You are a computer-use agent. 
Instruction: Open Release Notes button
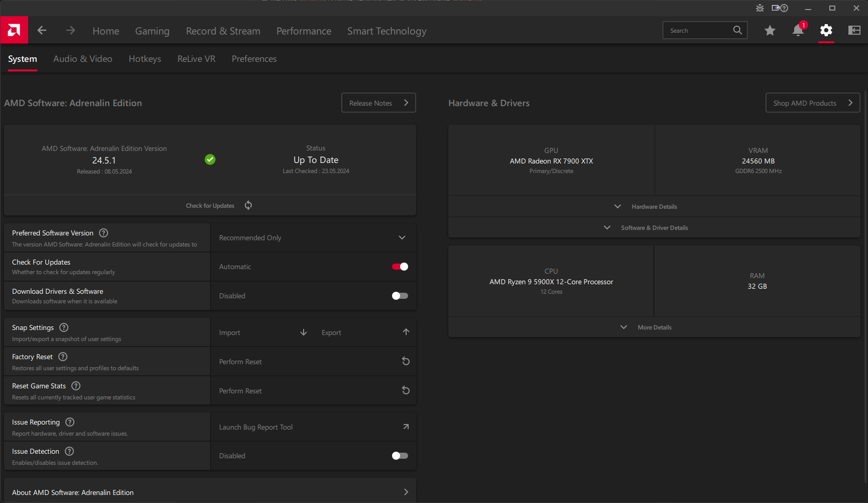(x=378, y=103)
